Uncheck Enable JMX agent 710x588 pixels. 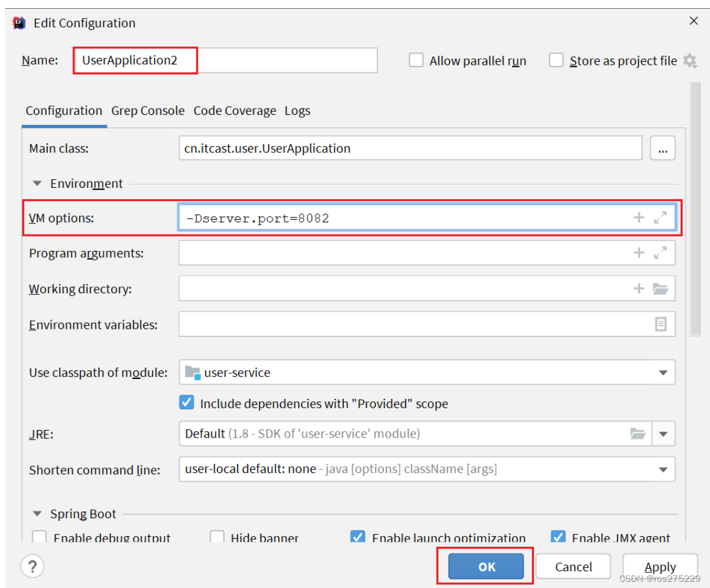[x=558, y=536]
